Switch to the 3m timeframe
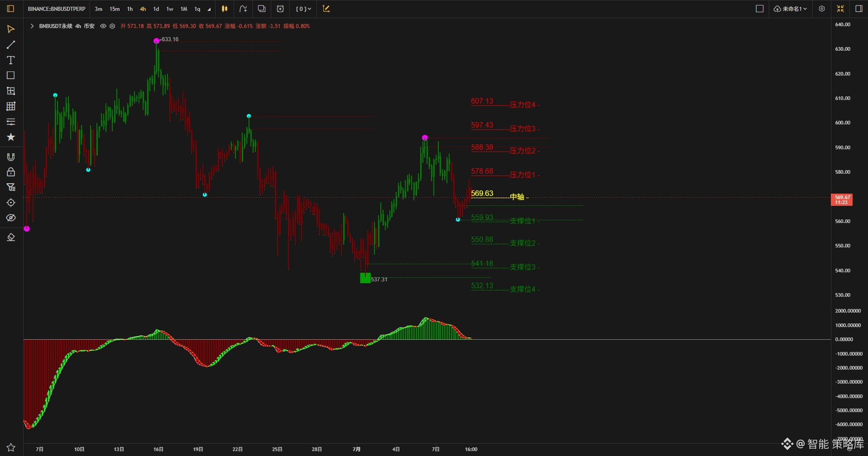Image resolution: width=868 pixels, height=456 pixels. (98, 9)
